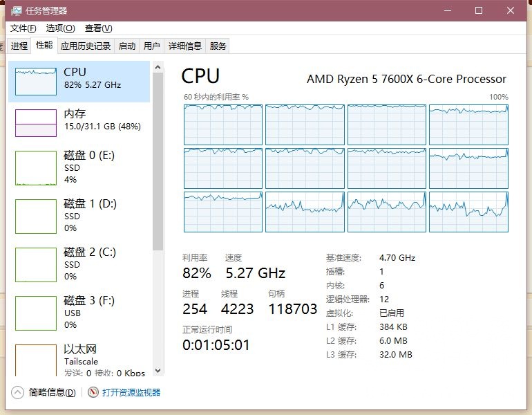Open 打开资源监视器 link
Image resolution: width=532 pixels, height=415 pixels.
[x=131, y=392]
